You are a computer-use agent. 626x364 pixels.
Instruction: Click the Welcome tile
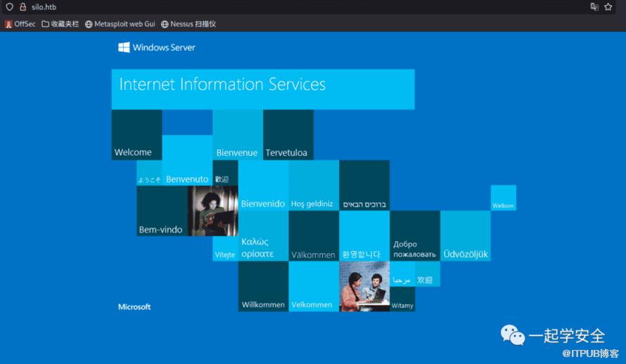pyautogui.click(x=137, y=135)
